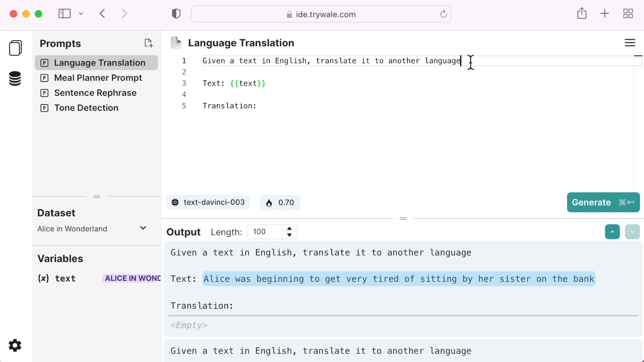Show the Safari tab overview grid
This screenshot has height=362, width=644.
tap(628, 14)
